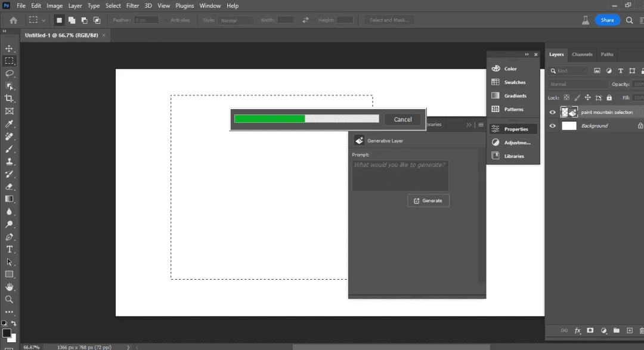
Task: Hide the paint mountain selection layer
Action: 552,112
